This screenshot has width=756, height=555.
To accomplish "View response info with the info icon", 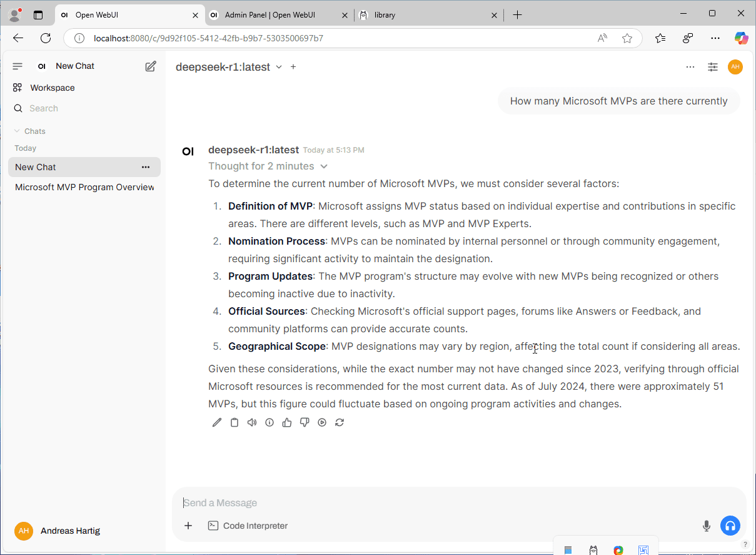I will 270,422.
